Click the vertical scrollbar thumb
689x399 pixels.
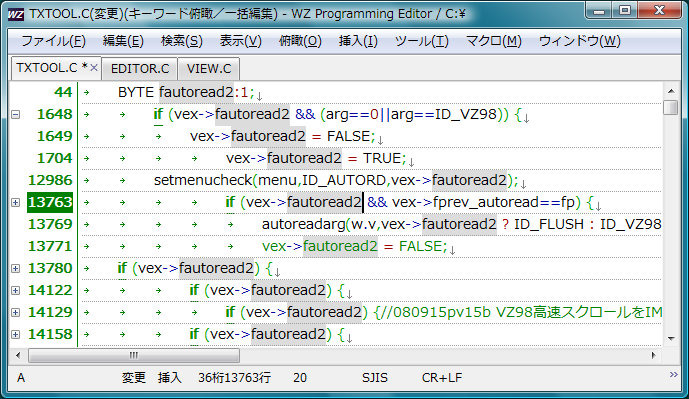pos(671,107)
